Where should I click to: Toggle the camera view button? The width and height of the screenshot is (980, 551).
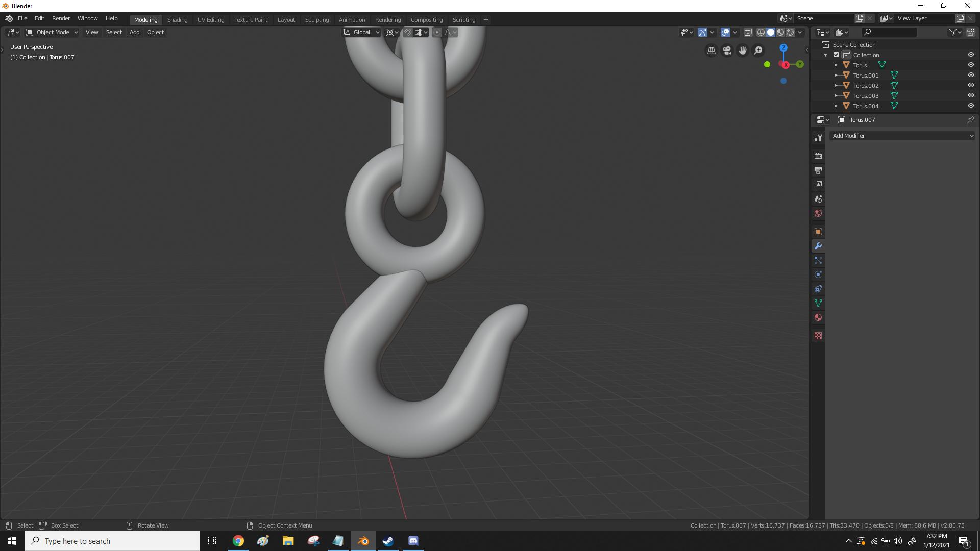pos(727,51)
